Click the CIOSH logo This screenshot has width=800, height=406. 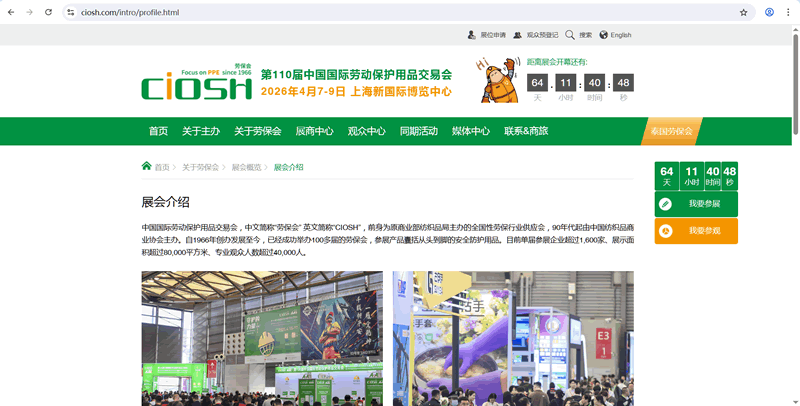(x=196, y=84)
